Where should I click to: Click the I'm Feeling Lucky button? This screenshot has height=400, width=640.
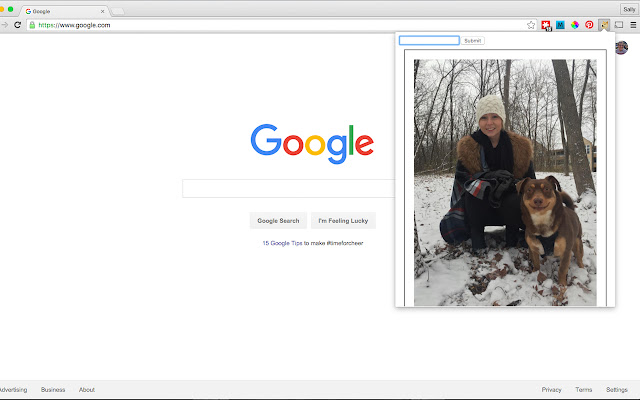pyautogui.click(x=343, y=220)
